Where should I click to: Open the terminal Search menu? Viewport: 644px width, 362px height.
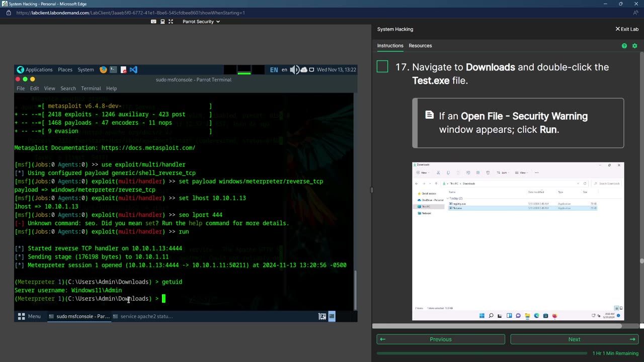[68, 88]
